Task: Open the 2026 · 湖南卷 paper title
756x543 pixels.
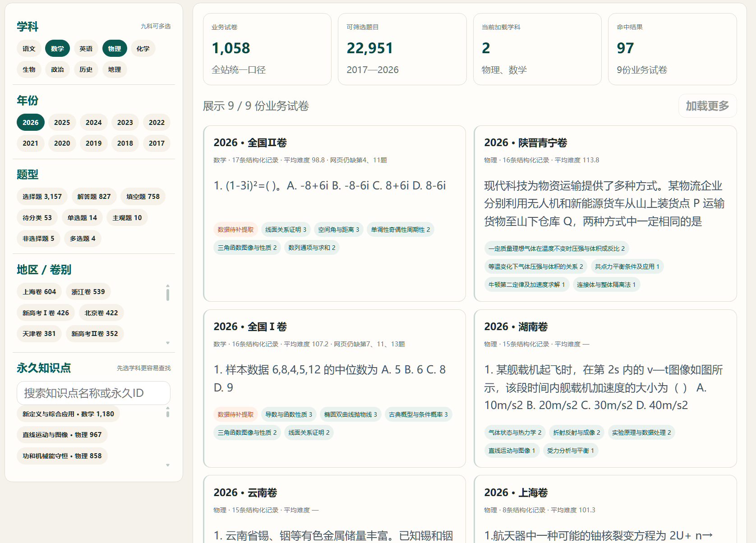Action: tap(516, 327)
